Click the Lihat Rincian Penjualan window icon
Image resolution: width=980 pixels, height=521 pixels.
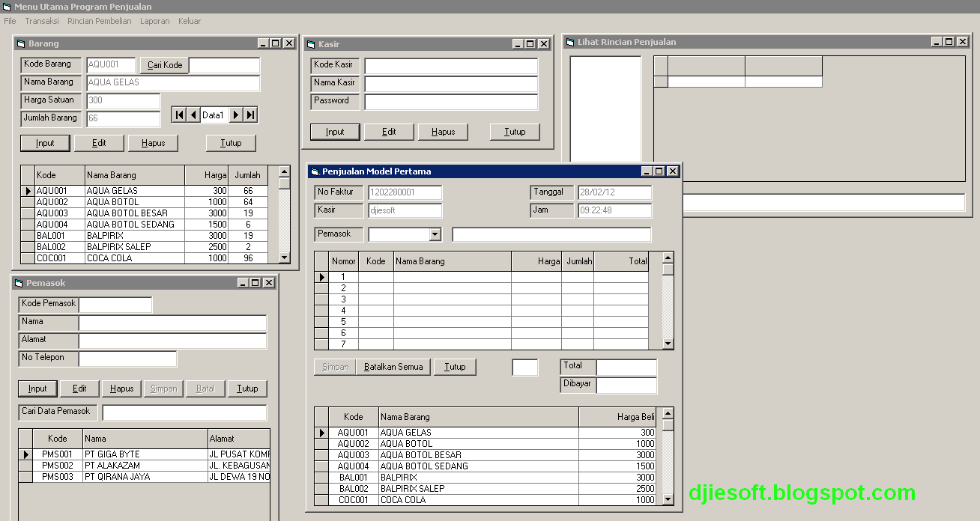[570, 42]
